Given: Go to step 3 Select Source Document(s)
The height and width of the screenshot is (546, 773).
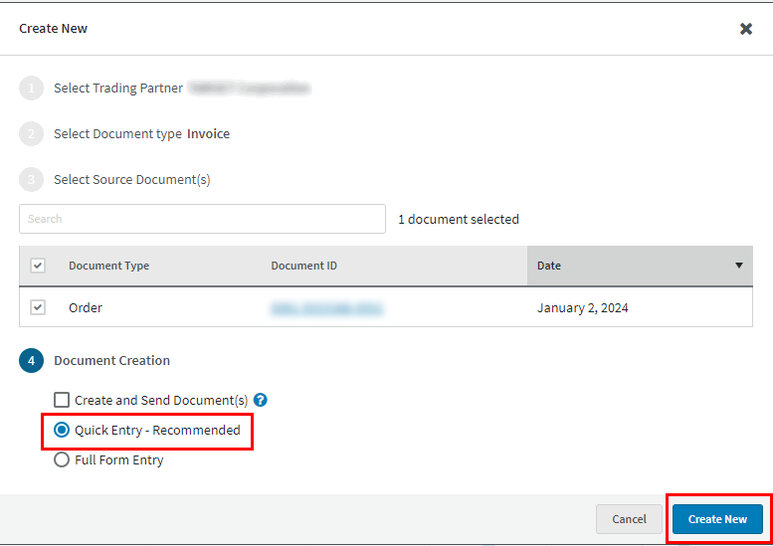Looking at the screenshot, I should point(32,180).
